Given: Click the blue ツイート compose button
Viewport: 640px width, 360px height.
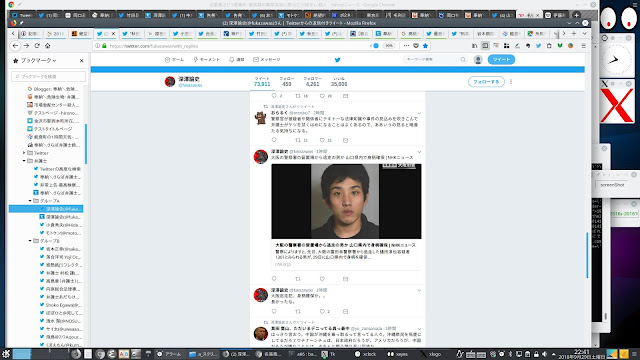Looking at the screenshot, I should pos(501,60).
